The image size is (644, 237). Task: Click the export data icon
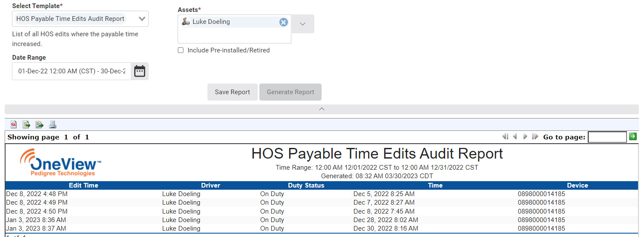(26, 124)
